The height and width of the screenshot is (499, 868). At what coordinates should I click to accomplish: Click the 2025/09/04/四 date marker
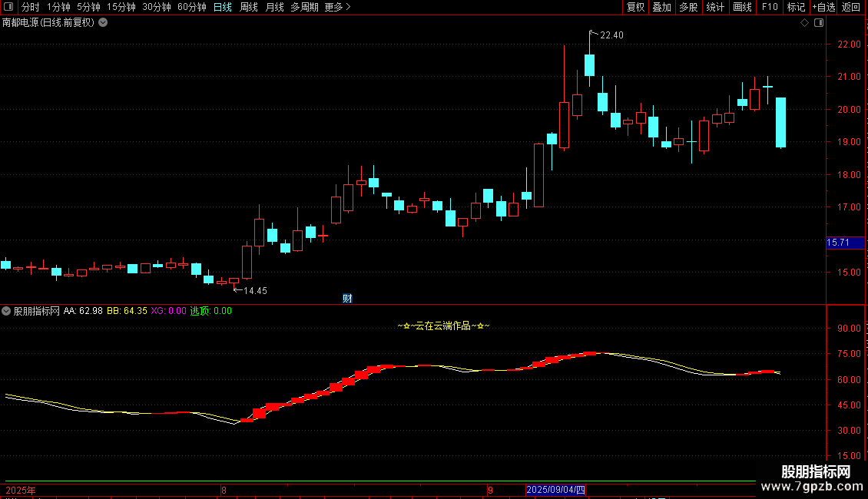(x=556, y=490)
